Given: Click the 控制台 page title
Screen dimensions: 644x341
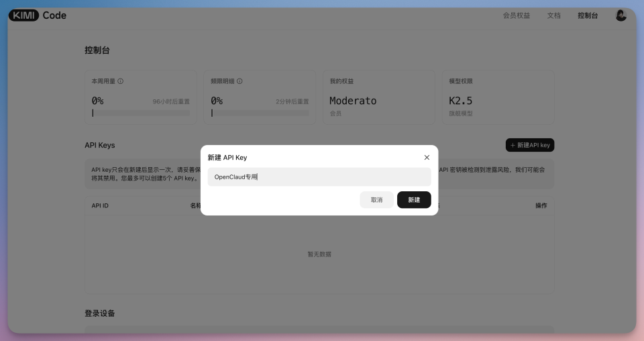Looking at the screenshot, I should (x=97, y=50).
